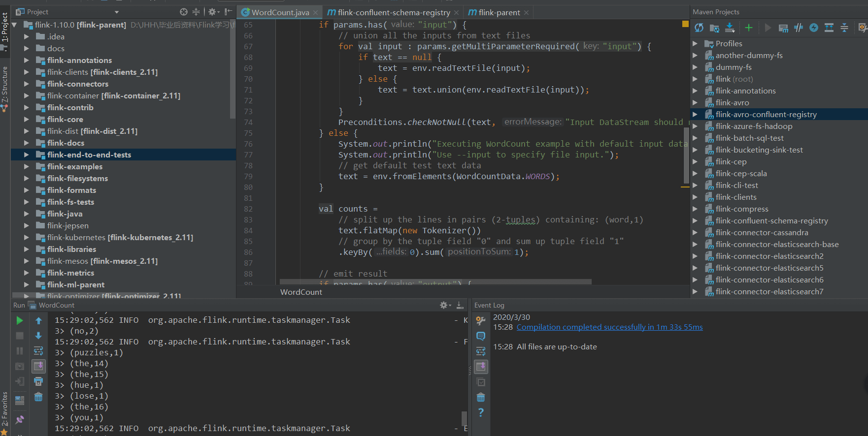868x436 pixels.
Task: Reimport all Maven projects
Action: (x=699, y=28)
